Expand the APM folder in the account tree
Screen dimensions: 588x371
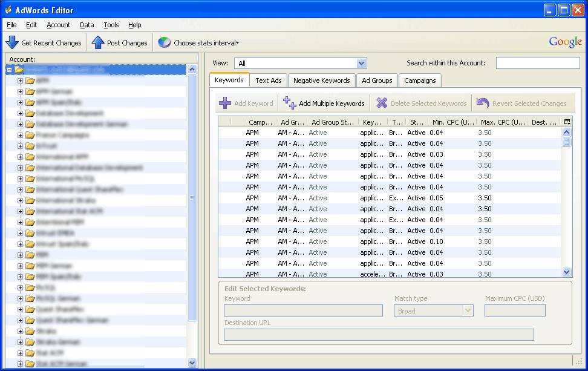(19, 80)
